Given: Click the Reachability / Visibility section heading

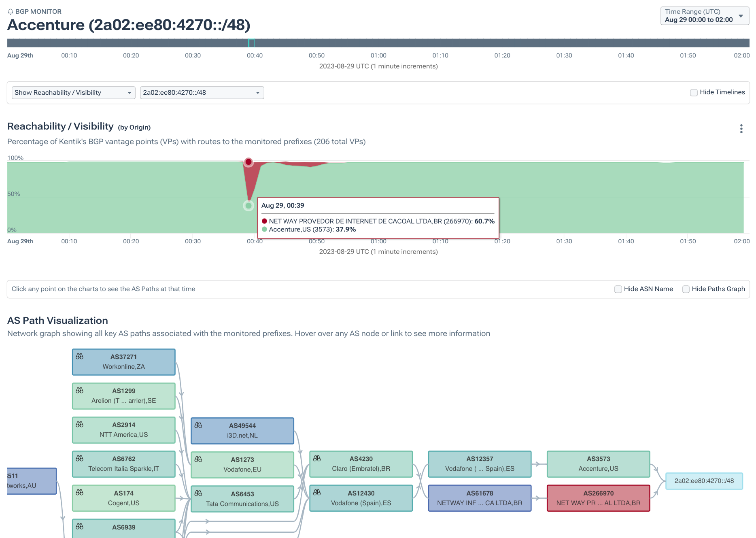Looking at the screenshot, I should [60, 126].
